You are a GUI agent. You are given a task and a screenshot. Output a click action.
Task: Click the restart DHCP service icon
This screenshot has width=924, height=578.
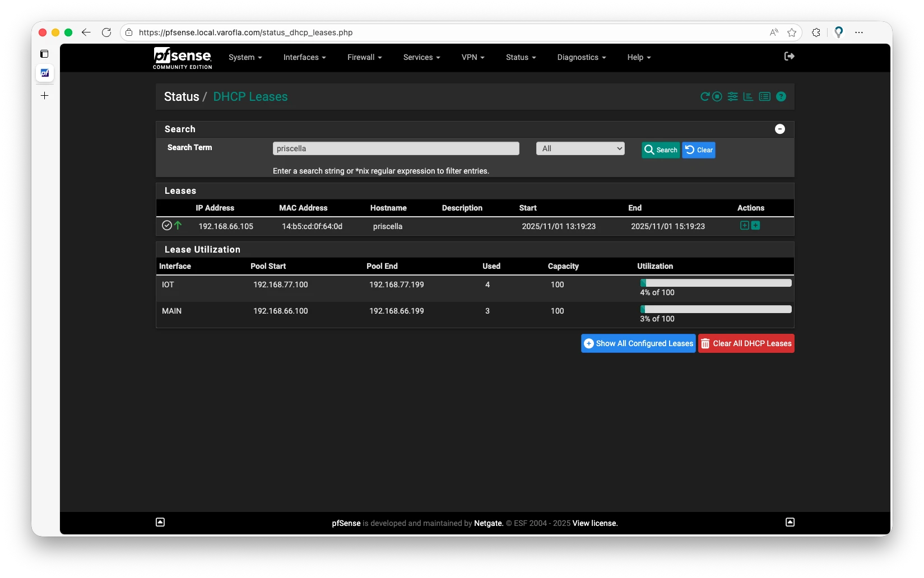[705, 96]
